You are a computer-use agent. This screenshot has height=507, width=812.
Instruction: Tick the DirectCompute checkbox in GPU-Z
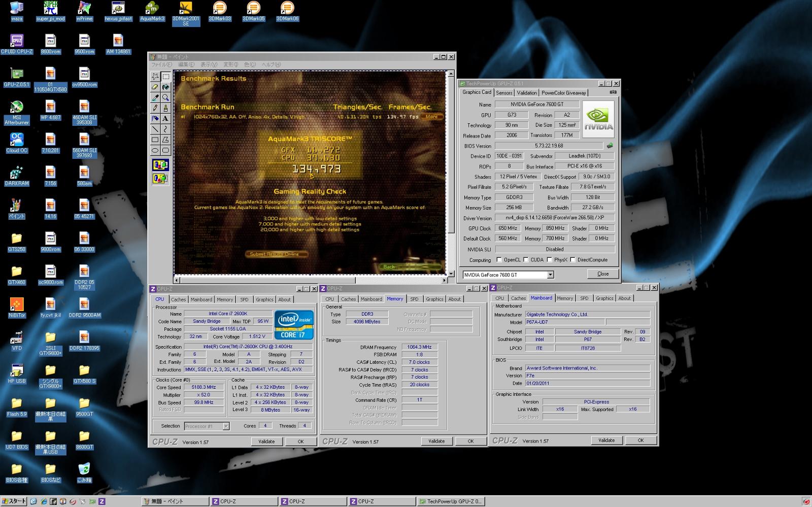pos(572,260)
